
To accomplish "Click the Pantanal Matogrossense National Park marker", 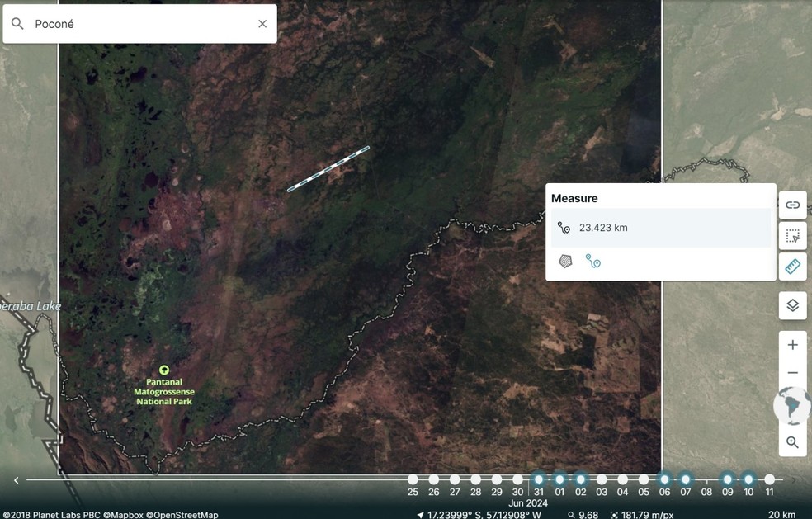I will [163, 370].
